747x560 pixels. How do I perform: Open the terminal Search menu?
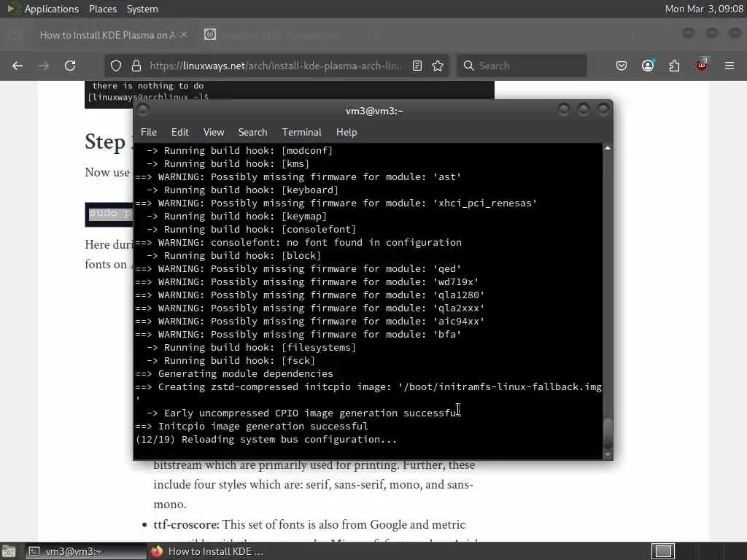253,133
